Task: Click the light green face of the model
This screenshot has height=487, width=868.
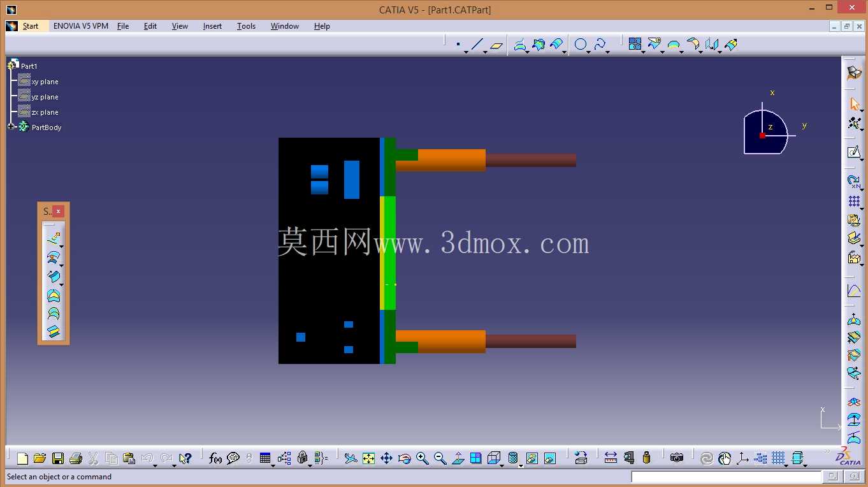Action: point(389,253)
